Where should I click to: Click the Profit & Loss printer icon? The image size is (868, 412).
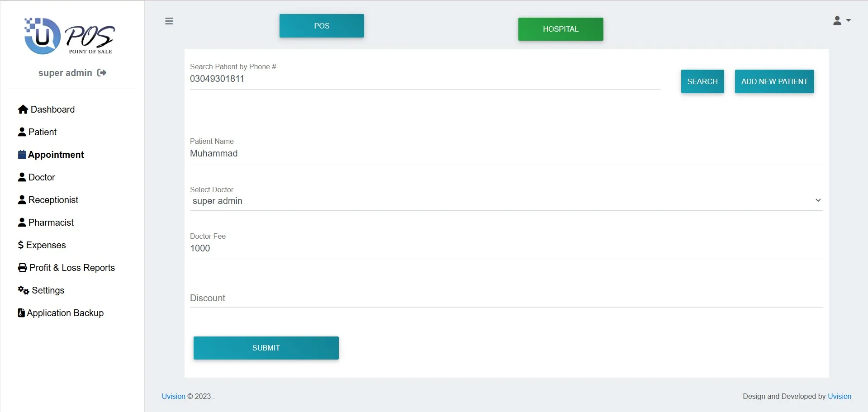(x=23, y=268)
